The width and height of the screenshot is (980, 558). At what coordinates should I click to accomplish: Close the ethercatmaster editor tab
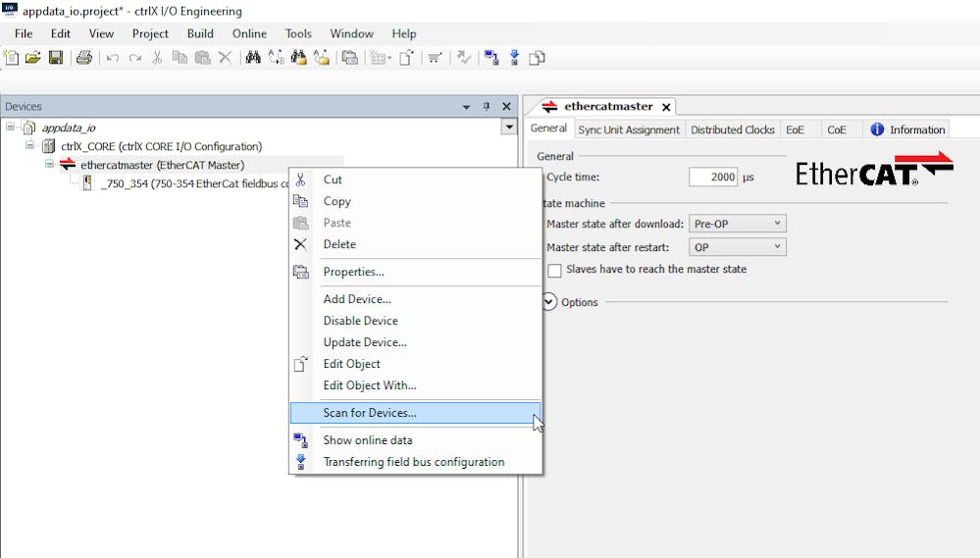666,108
